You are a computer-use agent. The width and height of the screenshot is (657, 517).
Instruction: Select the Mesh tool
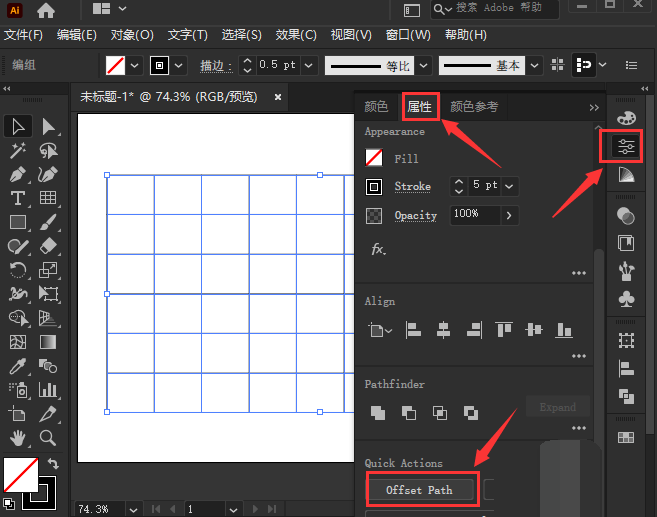[18, 342]
